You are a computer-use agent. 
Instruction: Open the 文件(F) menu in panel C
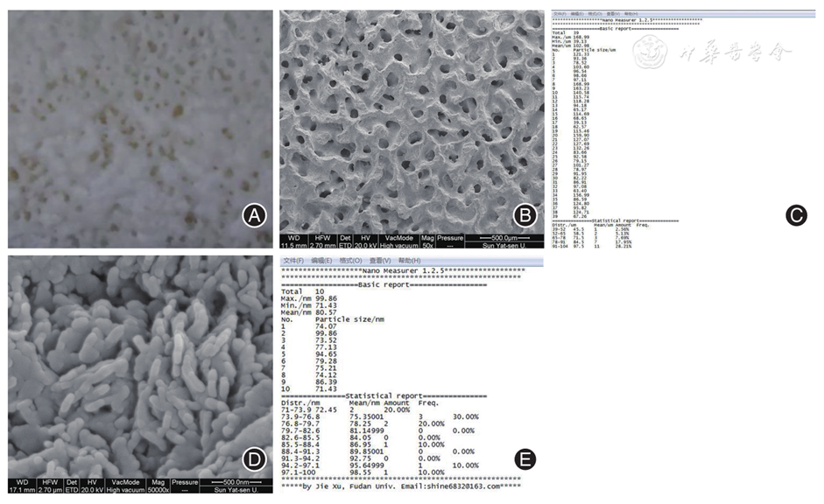pos(558,14)
